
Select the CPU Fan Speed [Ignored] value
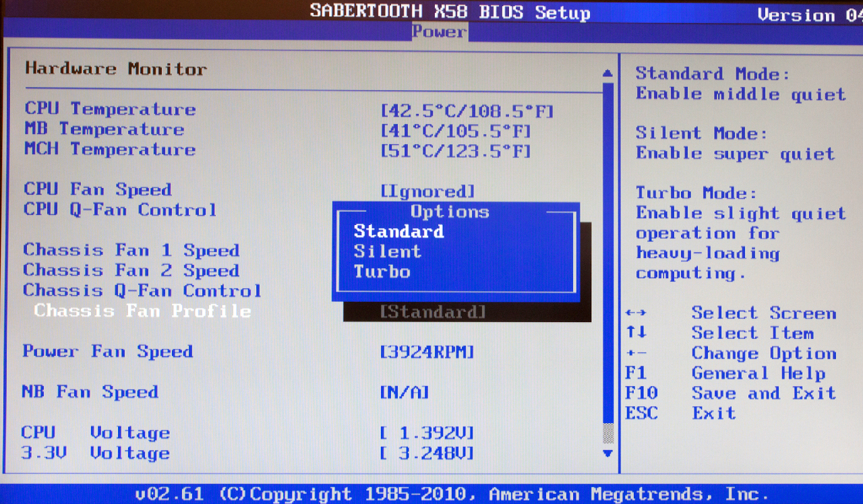[x=427, y=191]
